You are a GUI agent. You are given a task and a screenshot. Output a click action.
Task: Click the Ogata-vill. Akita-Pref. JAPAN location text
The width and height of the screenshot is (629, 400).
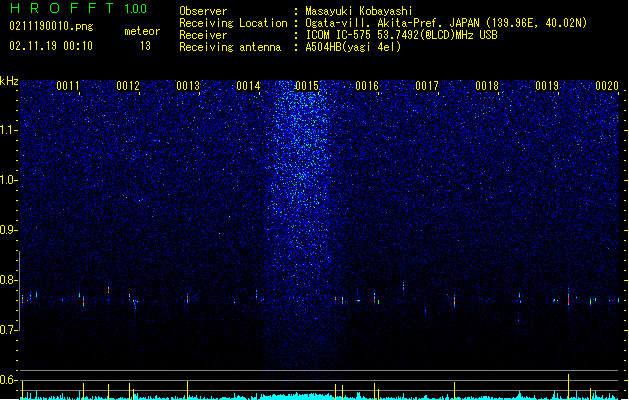[x=446, y=23]
